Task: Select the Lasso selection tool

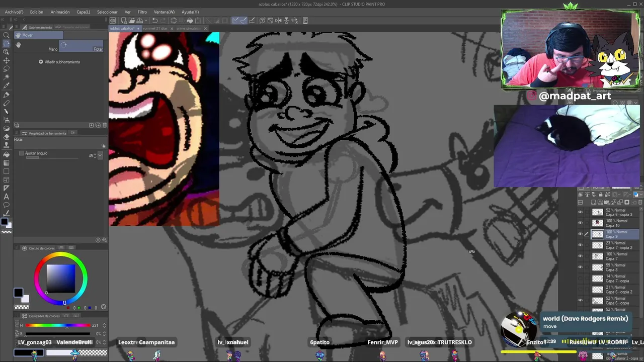Action: click(x=7, y=69)
